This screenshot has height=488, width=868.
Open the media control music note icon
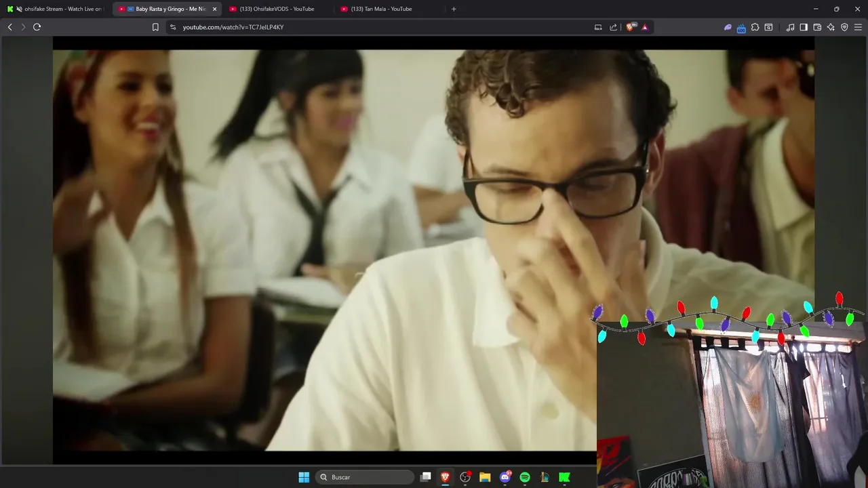click(x=790, y=27)
